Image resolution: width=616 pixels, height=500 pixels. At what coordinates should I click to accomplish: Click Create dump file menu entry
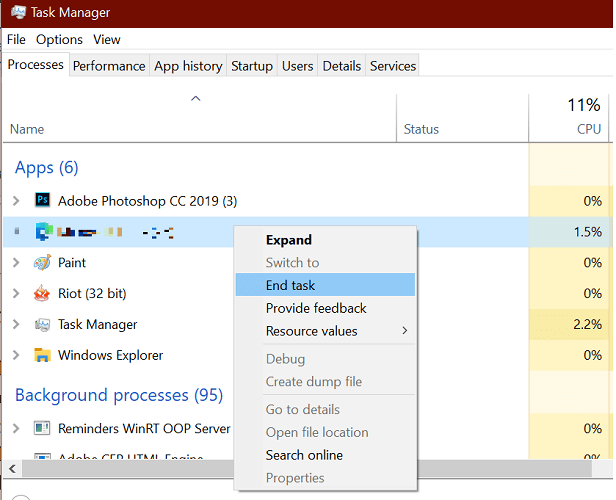click(x=325, y=381)
